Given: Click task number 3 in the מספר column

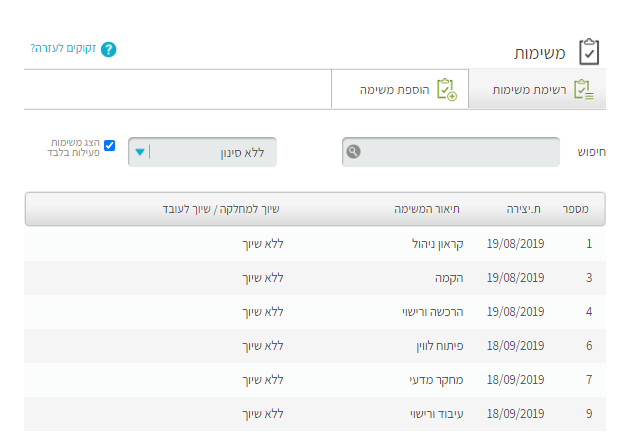Looking at the screenshot, I should pyautogui.click(x=589, y=278).
